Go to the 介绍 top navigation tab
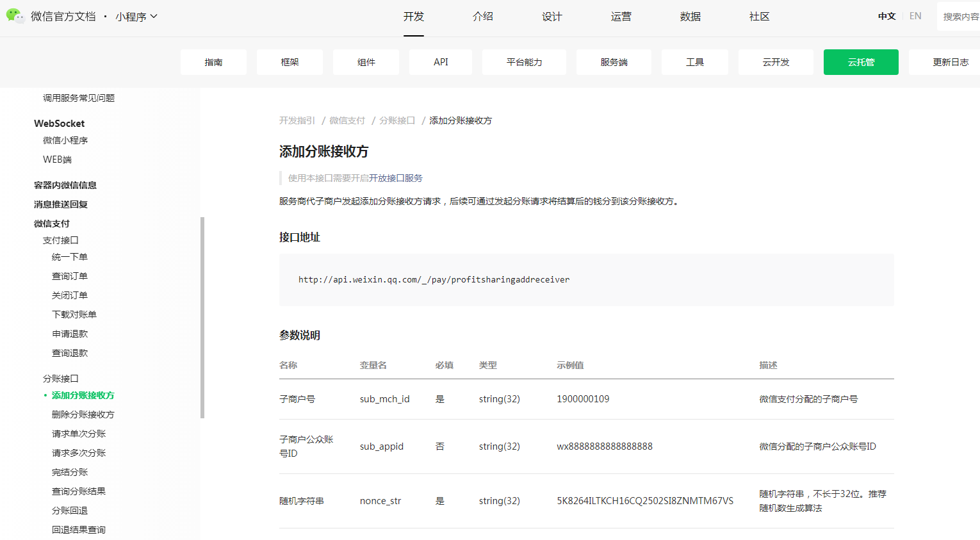This screenshot has width=980, height=540. pos(483,17)
